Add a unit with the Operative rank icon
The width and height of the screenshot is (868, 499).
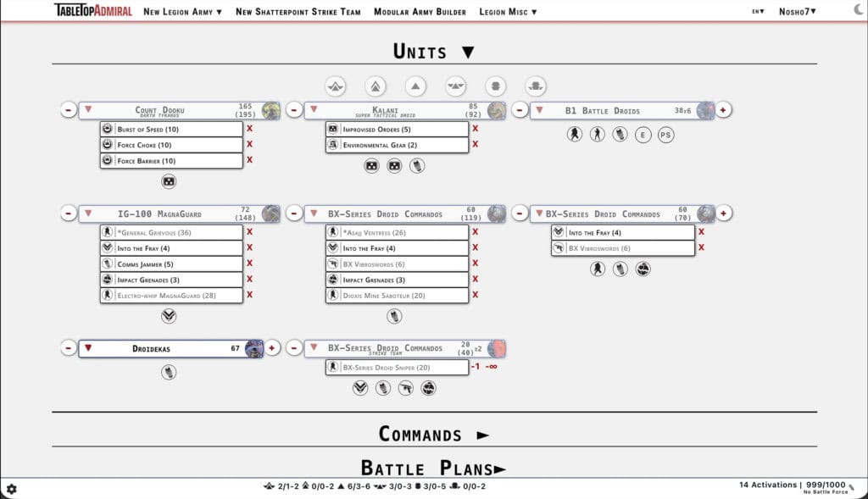pos(376,86)
